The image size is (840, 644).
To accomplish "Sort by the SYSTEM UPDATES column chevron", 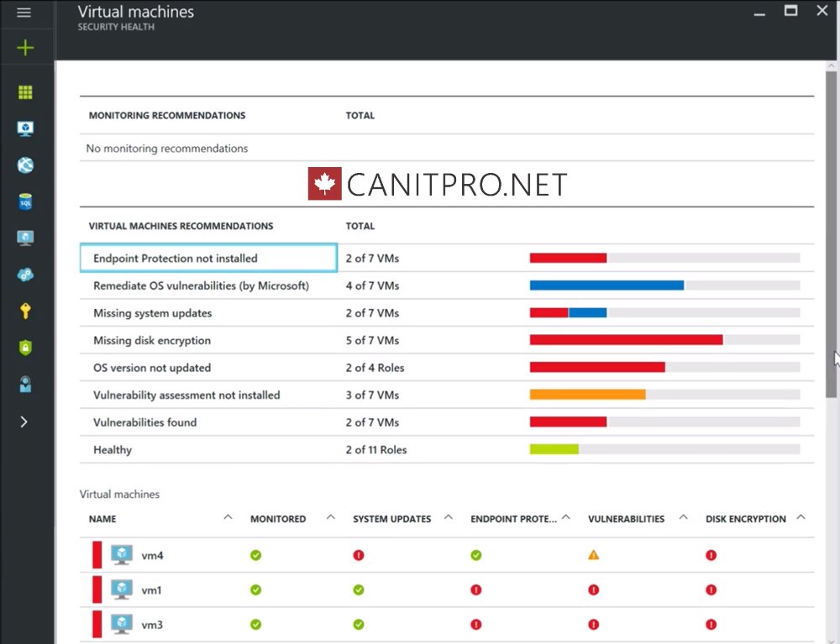I will [449, 518].
